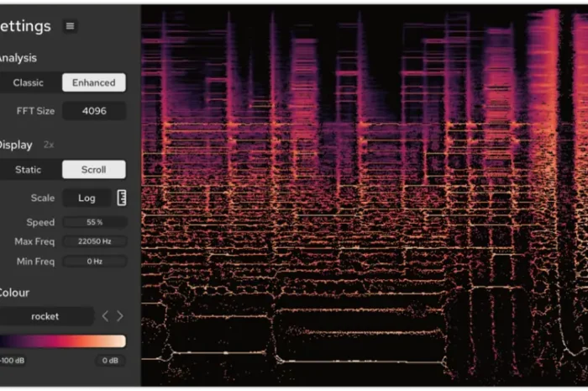This screenshot has height=391, width=588.
Task: Switch analysis mode to Enhanced
Action: click(x=94, y=82)
